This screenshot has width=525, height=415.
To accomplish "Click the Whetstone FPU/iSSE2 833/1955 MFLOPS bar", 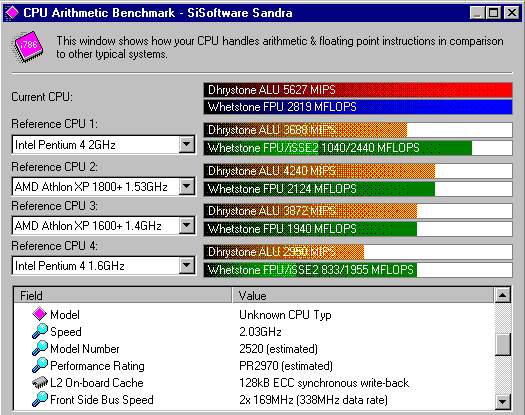I will [x=358, y=270].
